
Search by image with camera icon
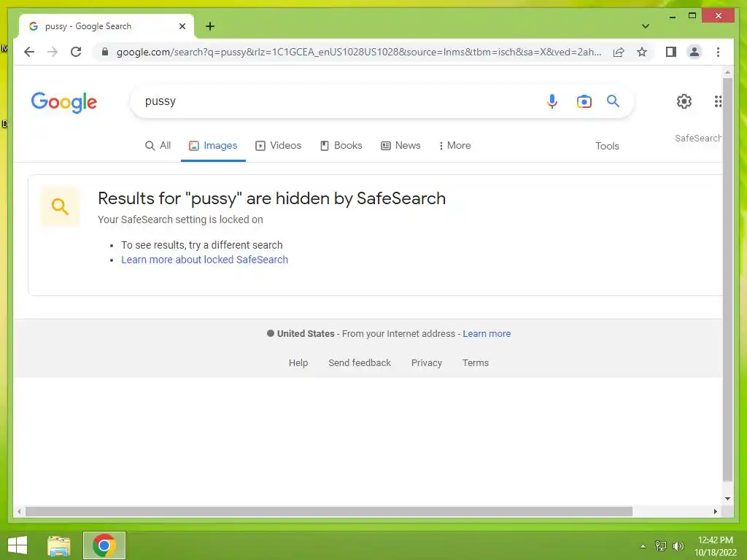[x=584, y=101]
